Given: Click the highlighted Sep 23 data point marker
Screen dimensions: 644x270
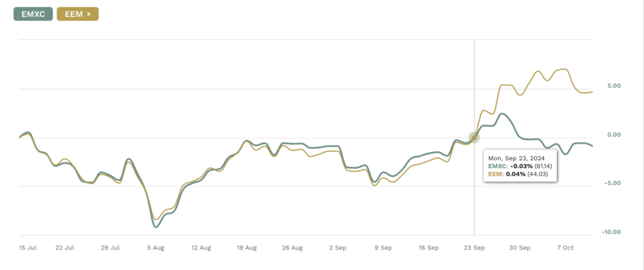Looking at the screenshot, I should pos(474,137).
